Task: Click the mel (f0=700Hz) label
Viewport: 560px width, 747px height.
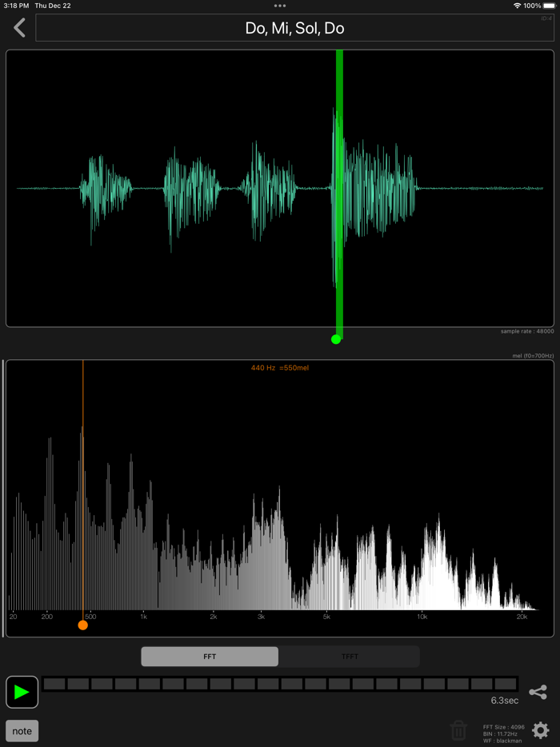Action: (x=533, y=355)
